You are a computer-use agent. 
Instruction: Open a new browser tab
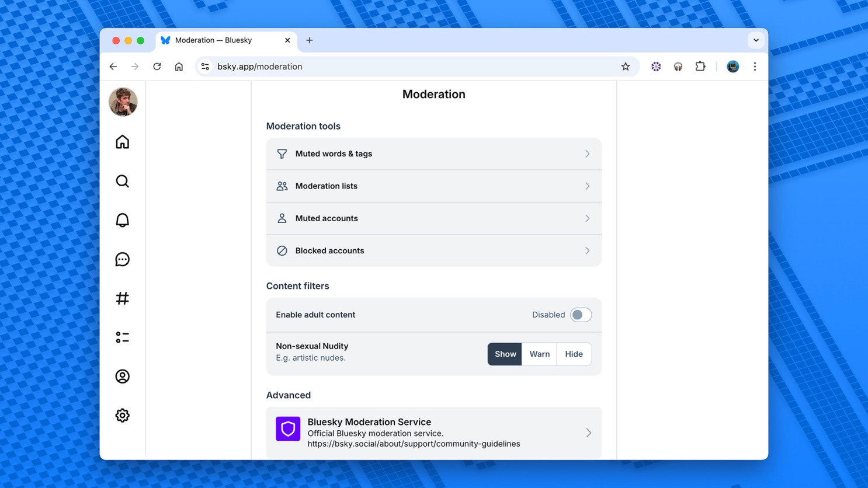coord(310,40)
